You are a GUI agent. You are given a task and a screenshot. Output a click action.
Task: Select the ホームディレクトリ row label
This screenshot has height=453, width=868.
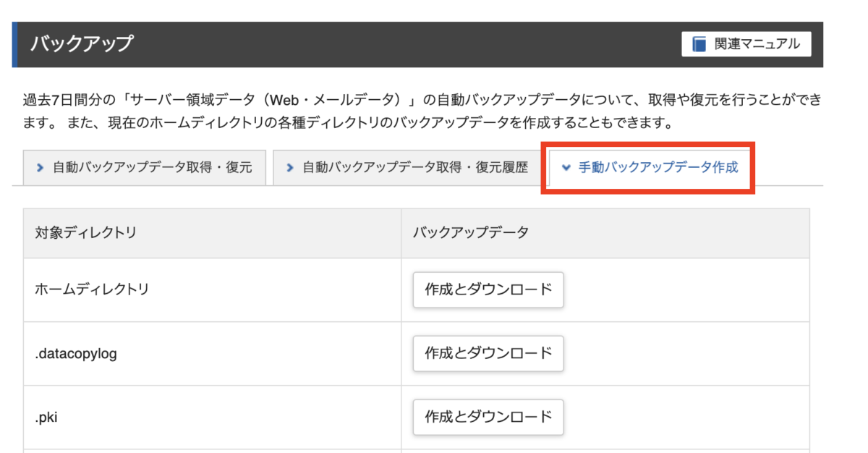(92, 289)
